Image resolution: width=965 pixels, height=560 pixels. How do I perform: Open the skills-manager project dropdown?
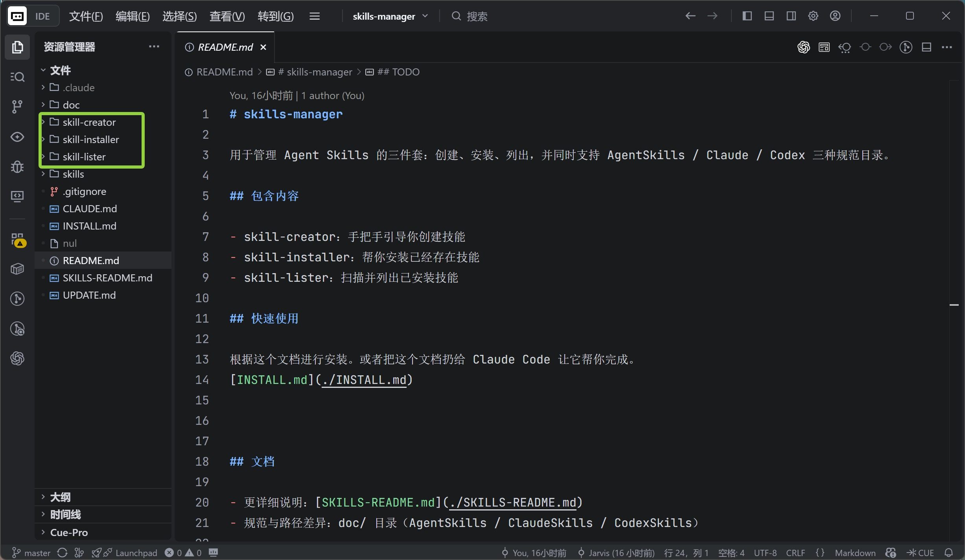click(x=390, y=16)
